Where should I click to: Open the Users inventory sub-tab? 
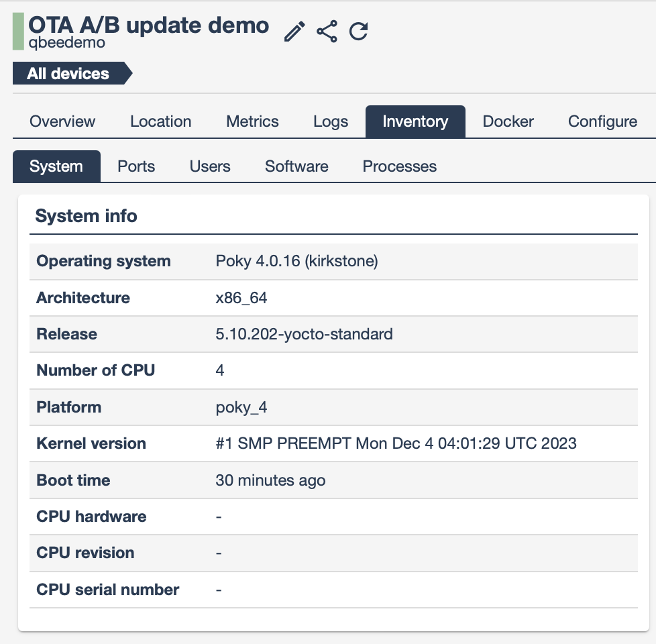click(210, 166)
